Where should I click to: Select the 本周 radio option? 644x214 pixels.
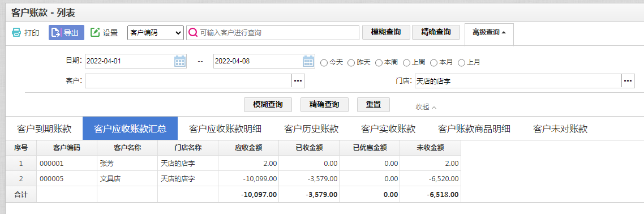379,63
